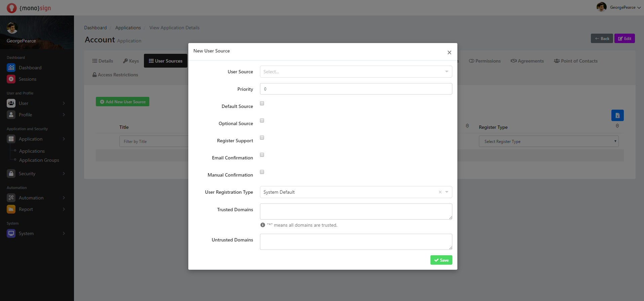Select the User Sources tab

[x=165, y=61]
